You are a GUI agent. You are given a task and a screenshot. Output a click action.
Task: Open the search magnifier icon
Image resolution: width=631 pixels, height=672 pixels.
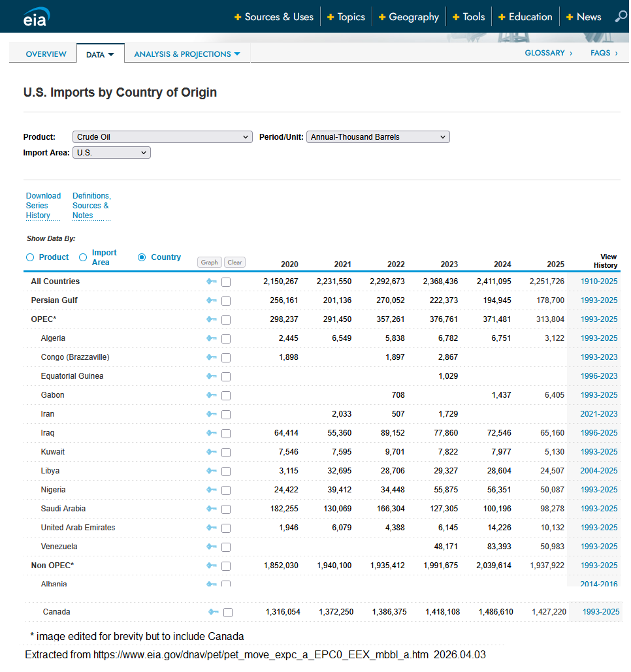point(621,17)
